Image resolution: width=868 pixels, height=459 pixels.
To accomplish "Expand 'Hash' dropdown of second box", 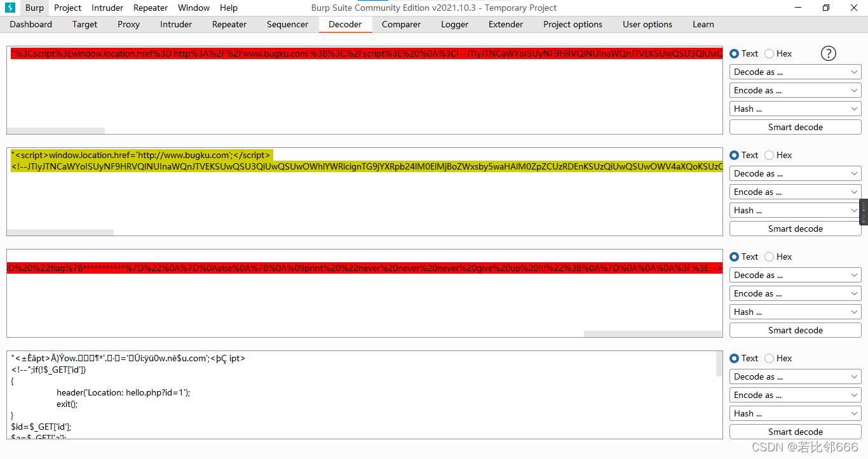I will 796,210.
